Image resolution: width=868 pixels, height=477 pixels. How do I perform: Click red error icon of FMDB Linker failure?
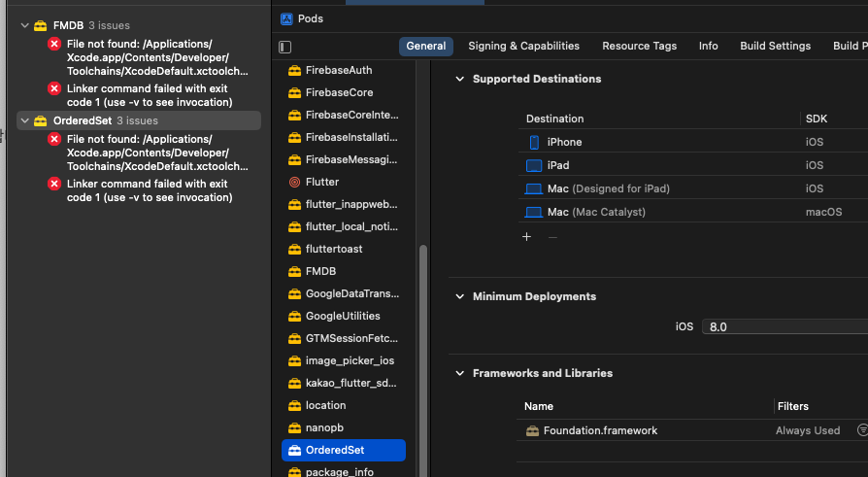(x=54, y=88)
